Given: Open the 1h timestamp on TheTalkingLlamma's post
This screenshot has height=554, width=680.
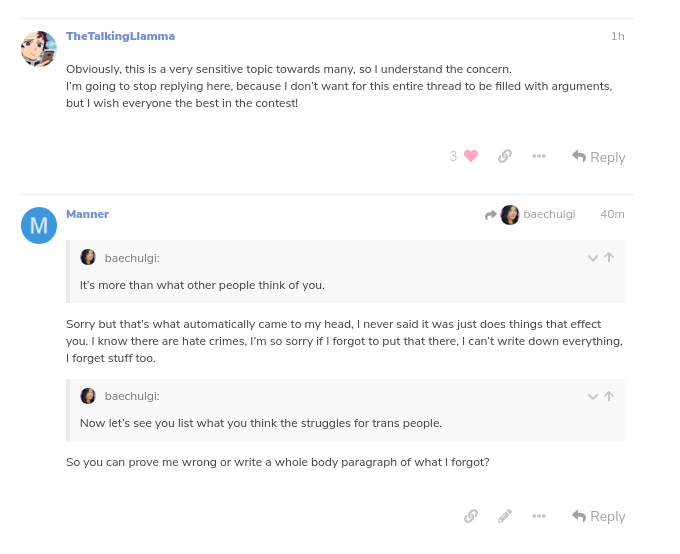Looking at the screenshot, I should (618, 36).
